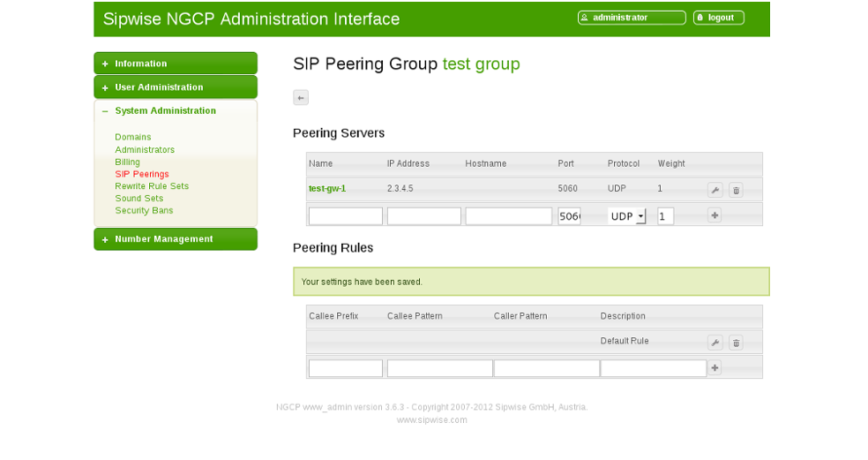The width and height of the screenshot is (868, 460).
Task: Collapse the System Administration section
Action: (176, 111)
